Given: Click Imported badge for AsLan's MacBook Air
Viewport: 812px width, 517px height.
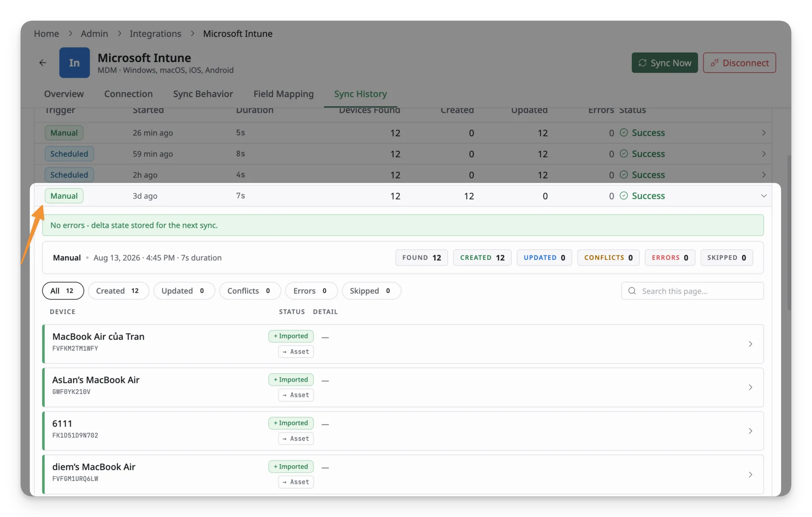Looking at the screenshot, I should 291,380.
